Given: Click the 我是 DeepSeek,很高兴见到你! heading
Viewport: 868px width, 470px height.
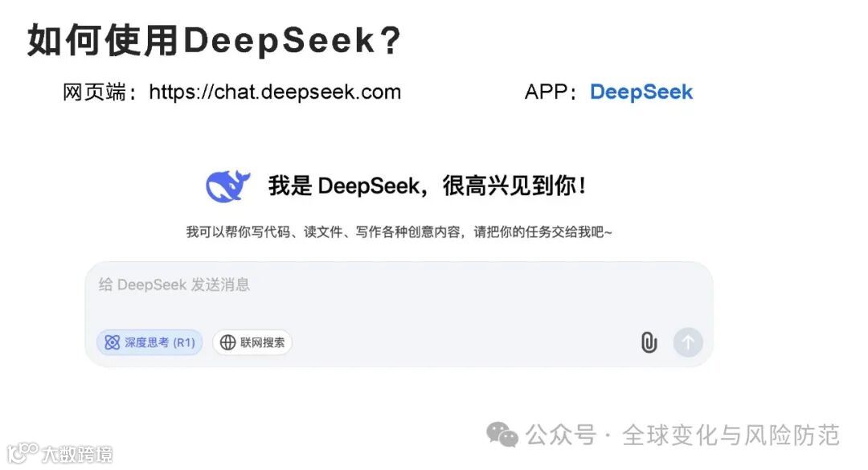Looking at the screenshot, I should [x=427, y=186].
